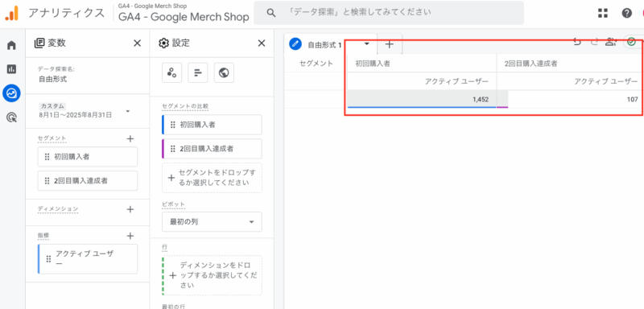Click the 107 active users cell
The image size is (644, 309).
[x=571, y=99]
